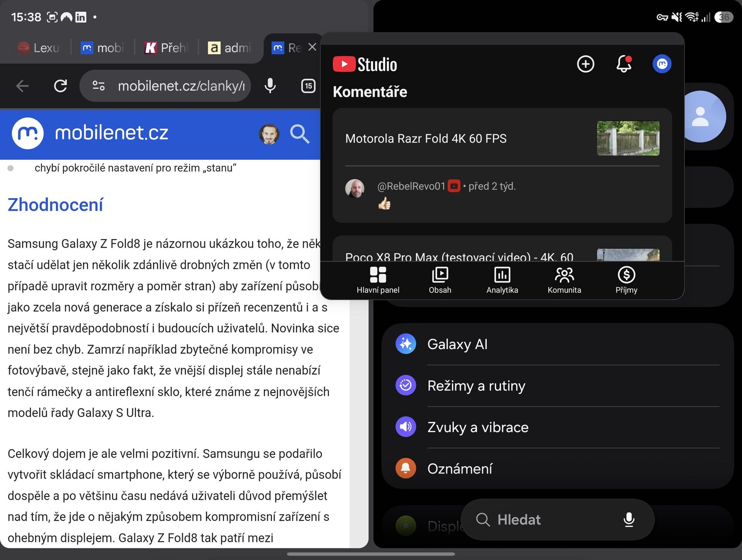Open YouTube Studio notifications bell
Screen dimensions: 742x560
click(x=624, y=64)
